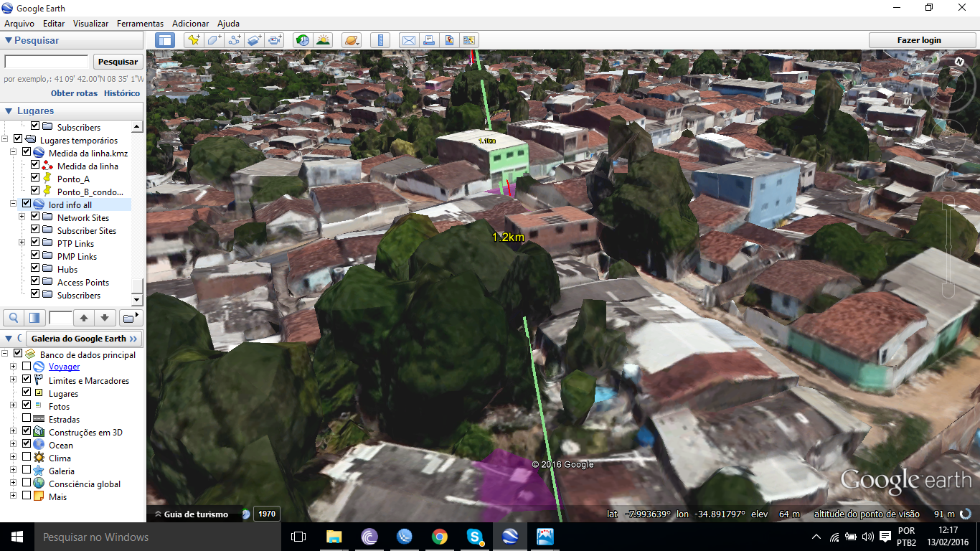Open File Explorer from the taskbar

[x=334, y=537]
